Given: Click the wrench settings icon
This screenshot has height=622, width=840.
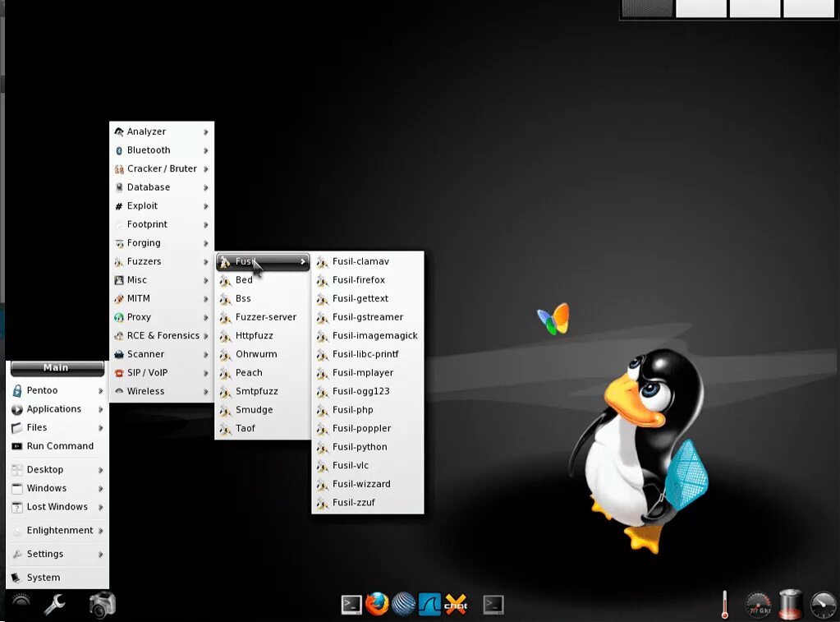Looking at the screenshot, I should click(55, 604).
